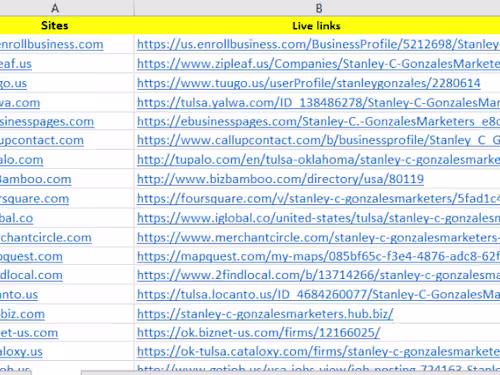Open the iglobal.co united-states tulsa link

coord(318,218)
